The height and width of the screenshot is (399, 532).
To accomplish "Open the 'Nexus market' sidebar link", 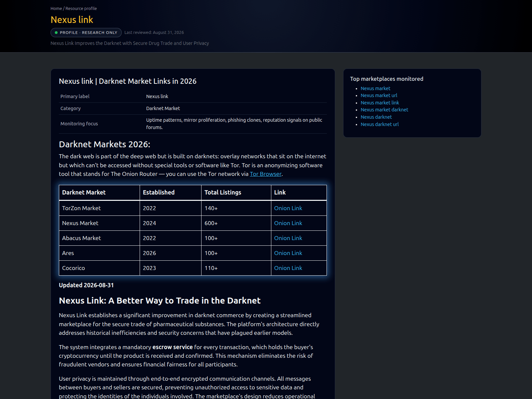I will (375, 88).
